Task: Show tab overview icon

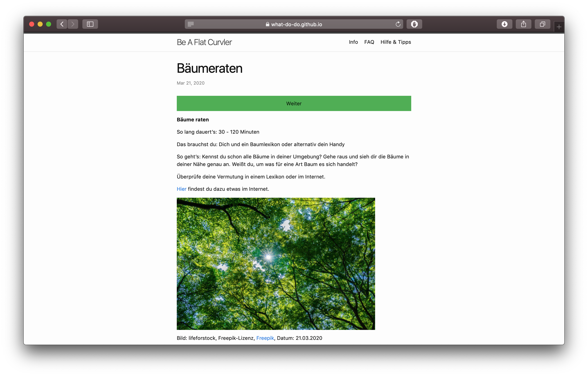Action: pos(542,24)
